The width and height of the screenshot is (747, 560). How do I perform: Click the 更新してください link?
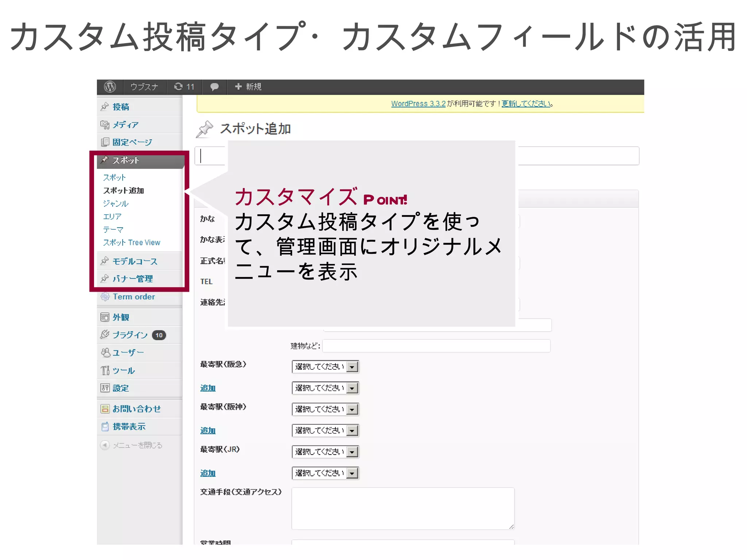point(526,104)
